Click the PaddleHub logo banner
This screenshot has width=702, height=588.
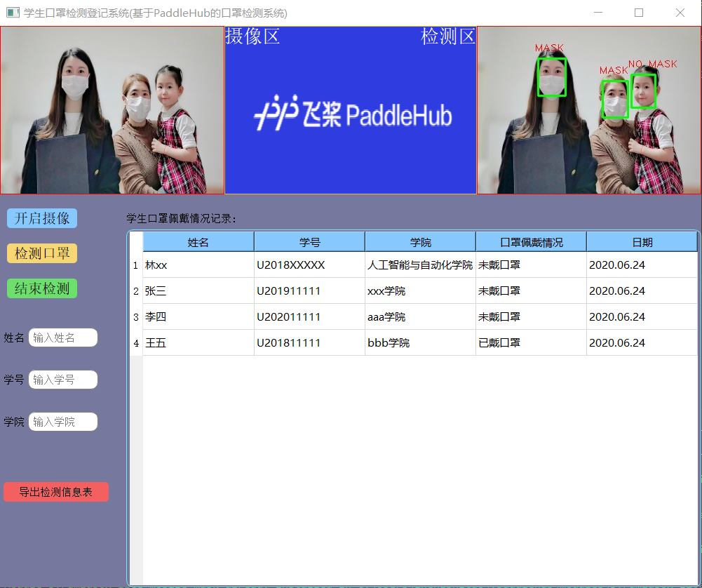click(351, 110)
